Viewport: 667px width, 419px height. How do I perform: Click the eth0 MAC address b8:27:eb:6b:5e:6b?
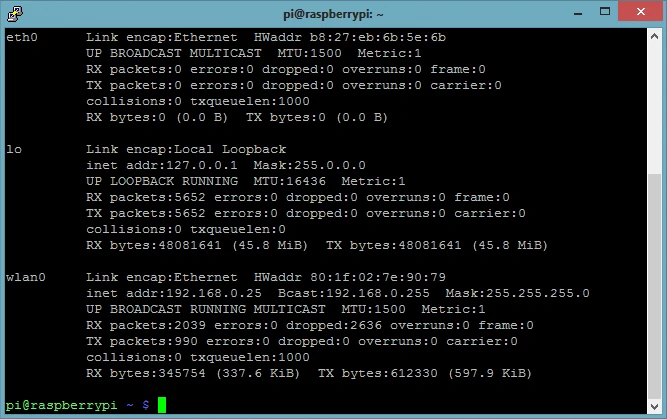(x=406, y=37)
